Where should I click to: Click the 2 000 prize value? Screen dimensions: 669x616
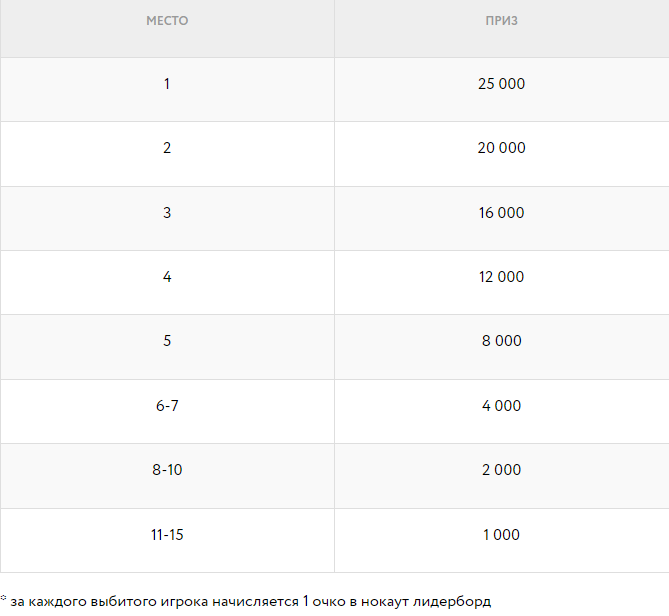point(501,470)
